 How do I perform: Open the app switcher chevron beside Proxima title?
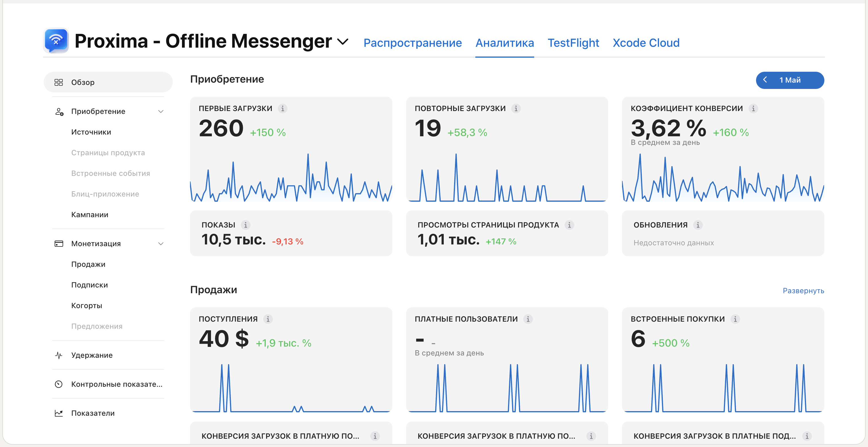tap(343, 42)
